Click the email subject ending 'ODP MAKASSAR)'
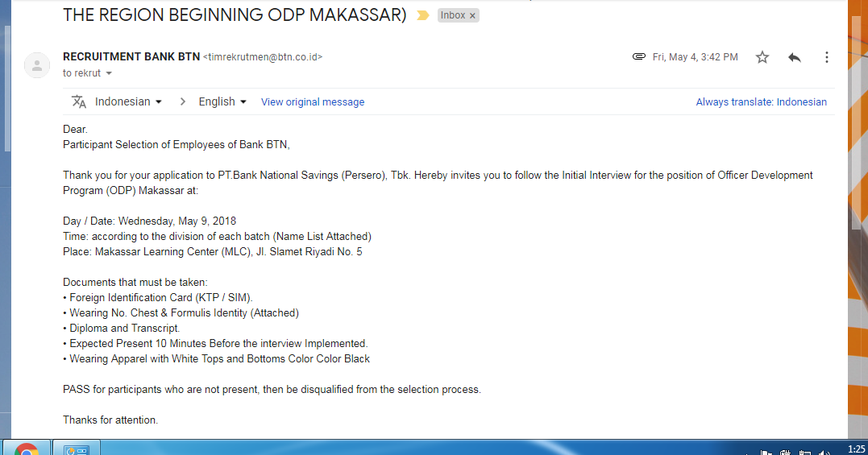 [235, 14]
